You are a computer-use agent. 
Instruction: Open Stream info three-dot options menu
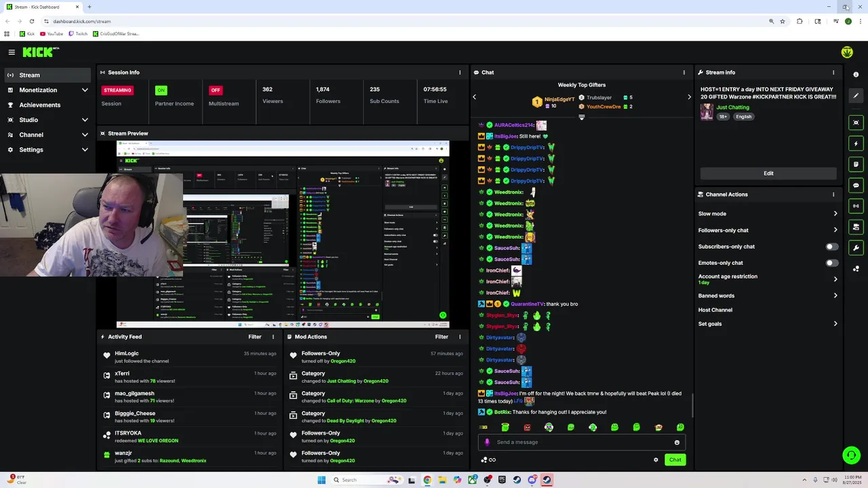coord(833,73)
